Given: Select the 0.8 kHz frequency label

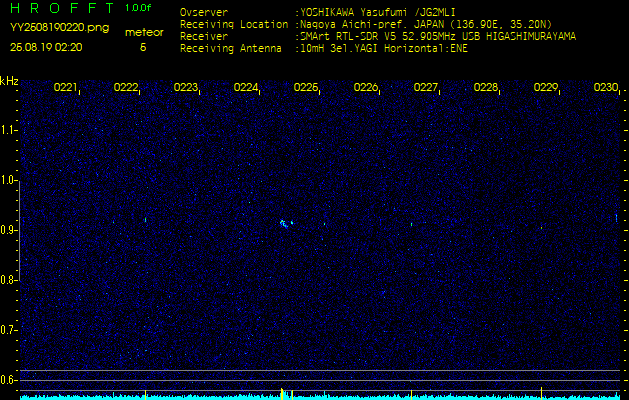Looking at the screenshot, I should 8,280.
